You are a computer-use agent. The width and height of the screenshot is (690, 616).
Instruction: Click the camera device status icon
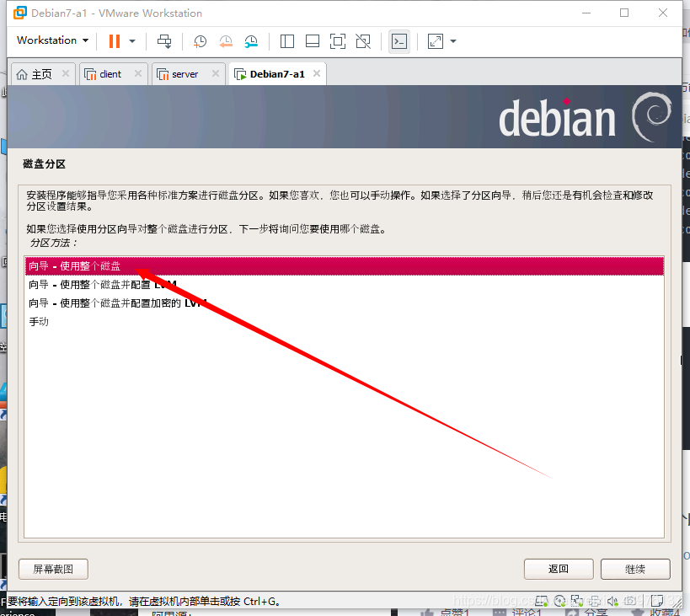[630, 601]
